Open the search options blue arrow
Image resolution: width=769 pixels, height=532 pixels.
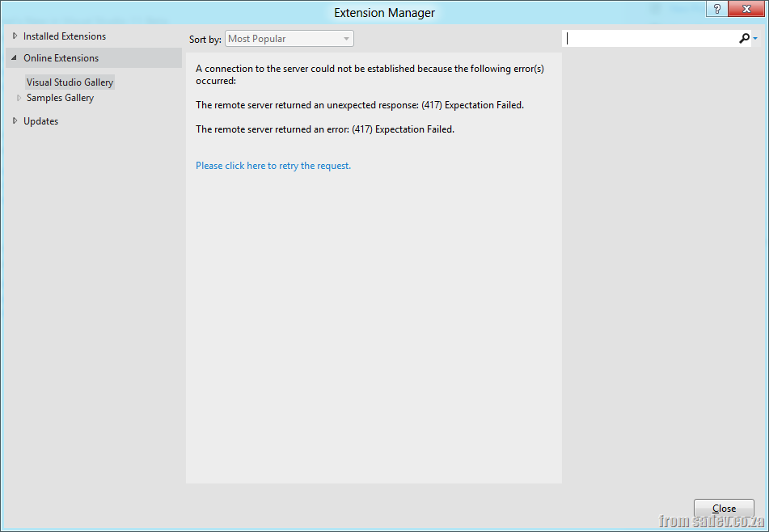coord(755,39)
